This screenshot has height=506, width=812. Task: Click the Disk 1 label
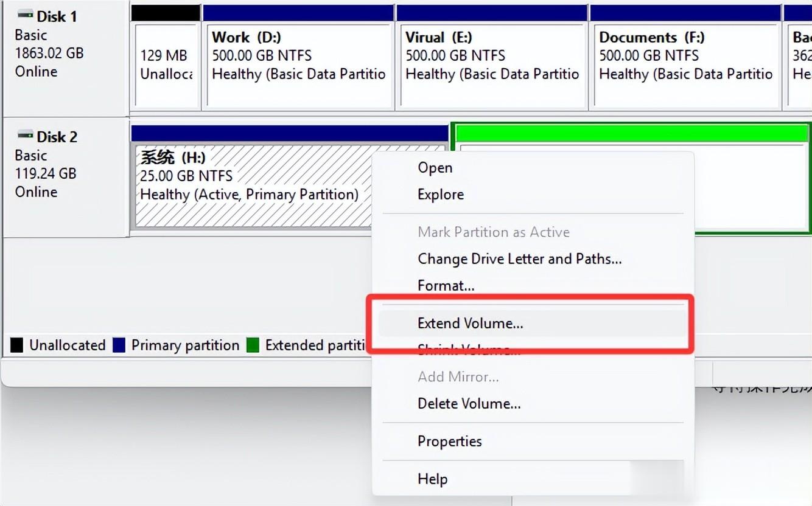click(x=57, y=16)
